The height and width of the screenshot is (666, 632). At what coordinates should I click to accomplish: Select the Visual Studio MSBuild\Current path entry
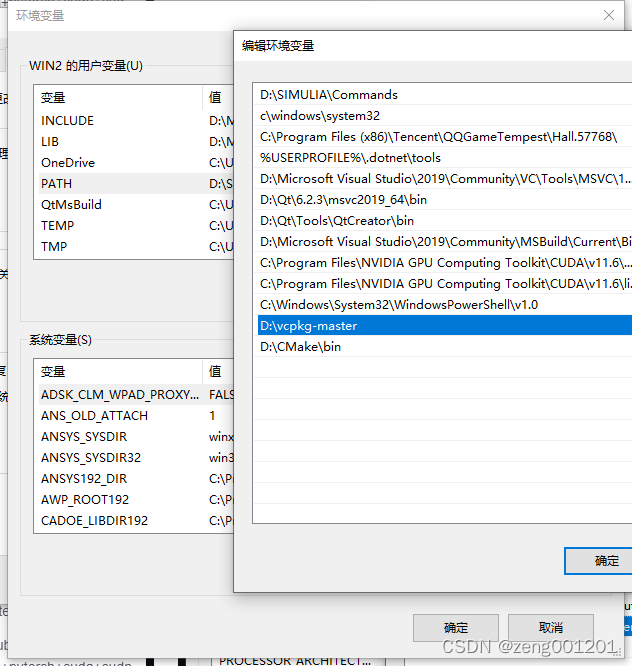click(443, 242)
